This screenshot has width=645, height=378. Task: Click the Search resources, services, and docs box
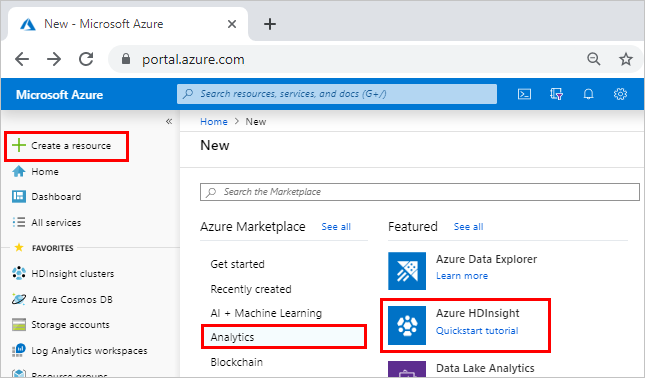point(337,94)
